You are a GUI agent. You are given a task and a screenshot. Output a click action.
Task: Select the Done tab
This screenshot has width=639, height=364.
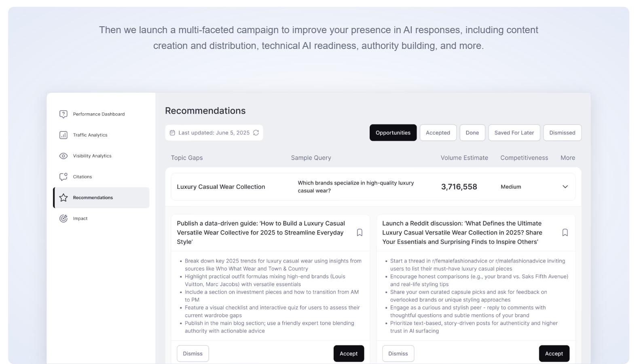[472, 133]
